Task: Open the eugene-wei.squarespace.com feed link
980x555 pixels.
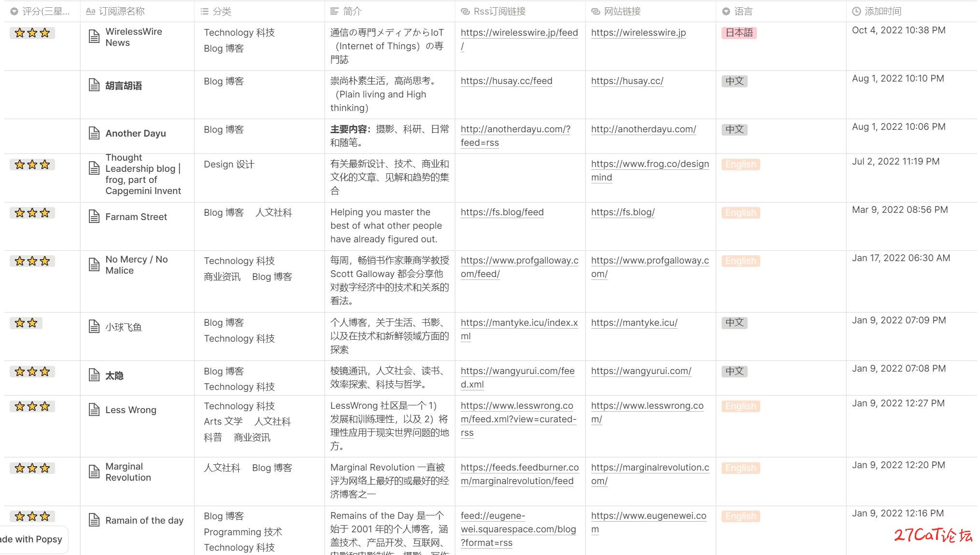Action: pyautogui.click(x=518, y=529)
